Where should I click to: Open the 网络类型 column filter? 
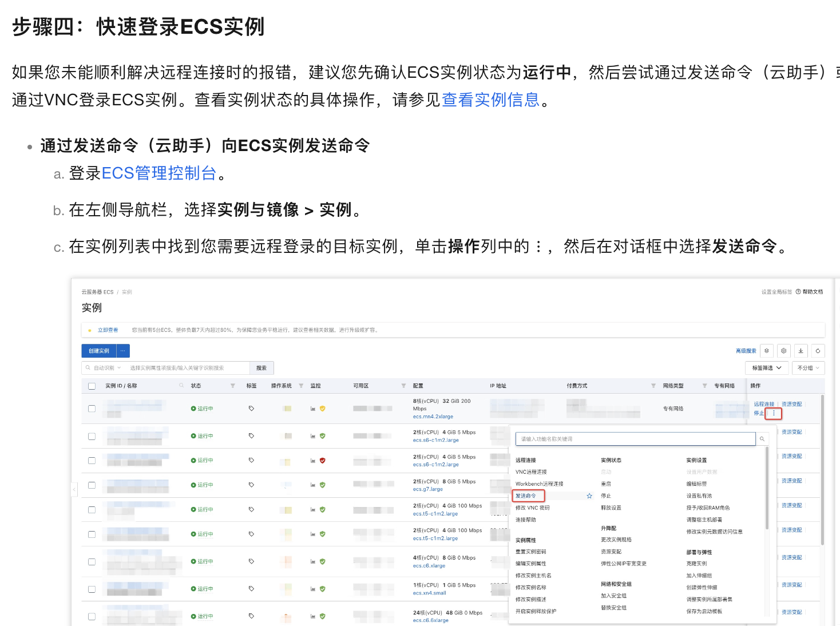(x=704, y=386)
